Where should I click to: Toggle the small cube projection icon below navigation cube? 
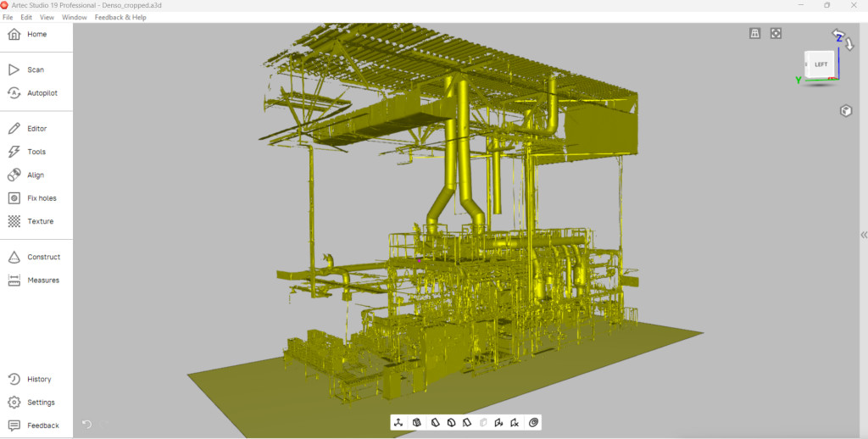(845, 111)
